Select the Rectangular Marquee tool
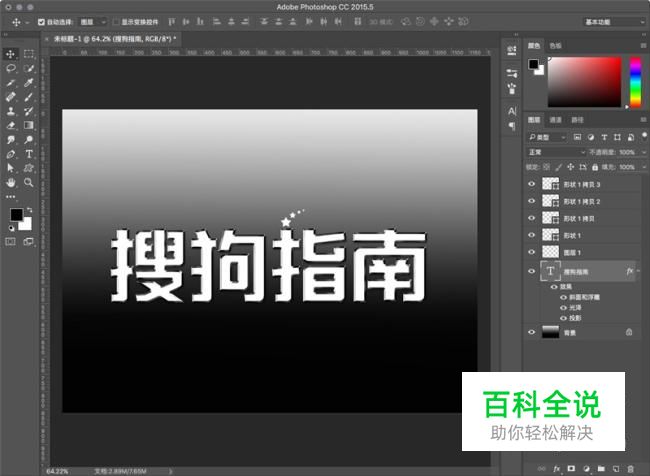Image resolution: width=650 pixels, height=476 pixels. click(29, 54)
